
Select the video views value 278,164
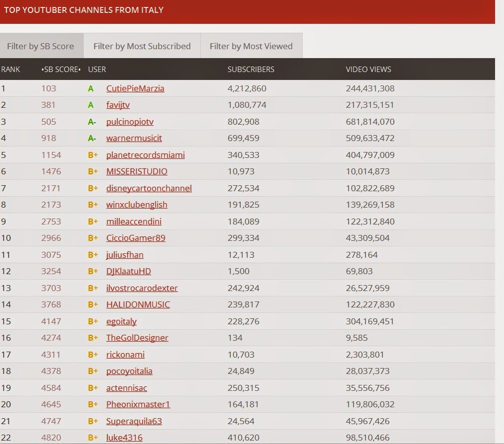point(362,255)
